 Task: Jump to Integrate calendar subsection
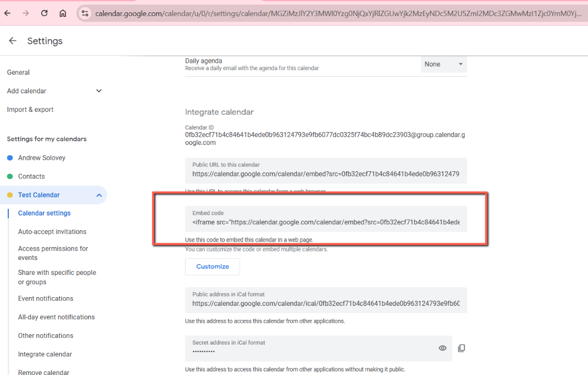(45, 354)
